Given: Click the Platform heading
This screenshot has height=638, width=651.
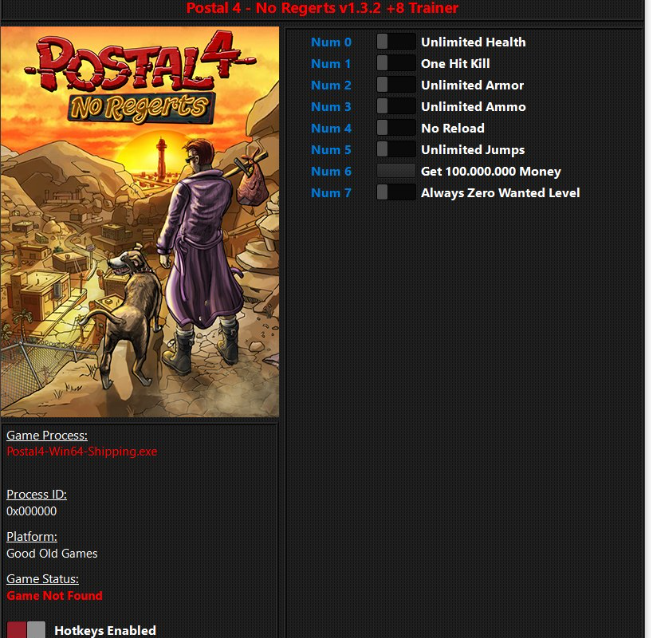Looking at the screenshot, I should click(x=32, y=537).
